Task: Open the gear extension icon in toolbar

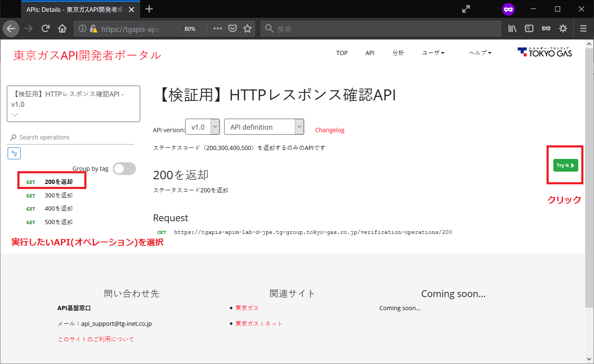Action: coord(563,29)
